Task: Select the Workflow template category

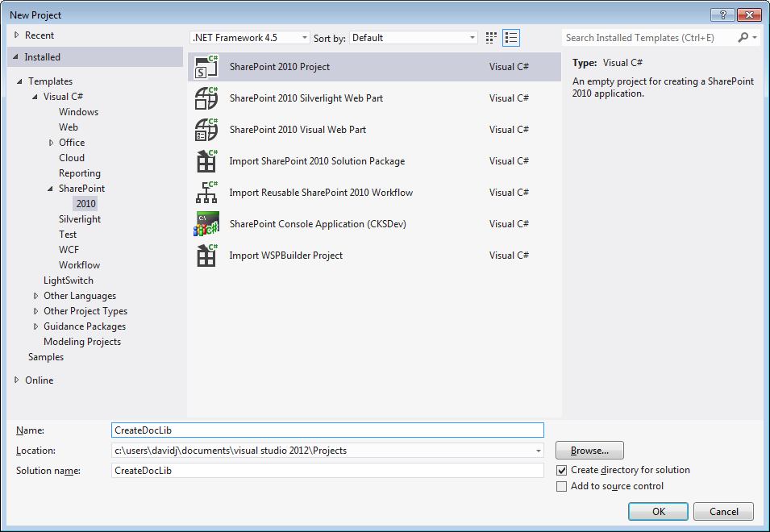Action: pyautogui.click(x=79, y=265)
